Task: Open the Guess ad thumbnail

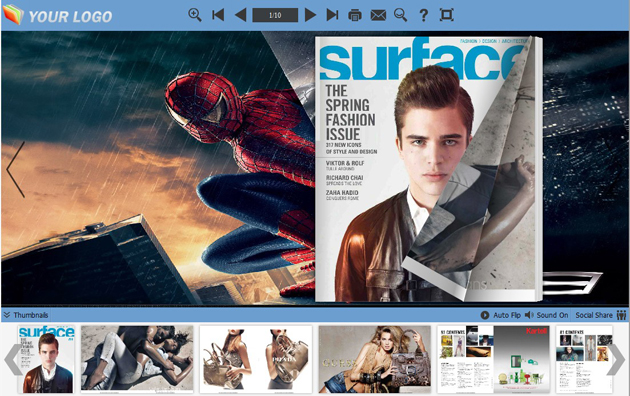Action: coord(374,359)
